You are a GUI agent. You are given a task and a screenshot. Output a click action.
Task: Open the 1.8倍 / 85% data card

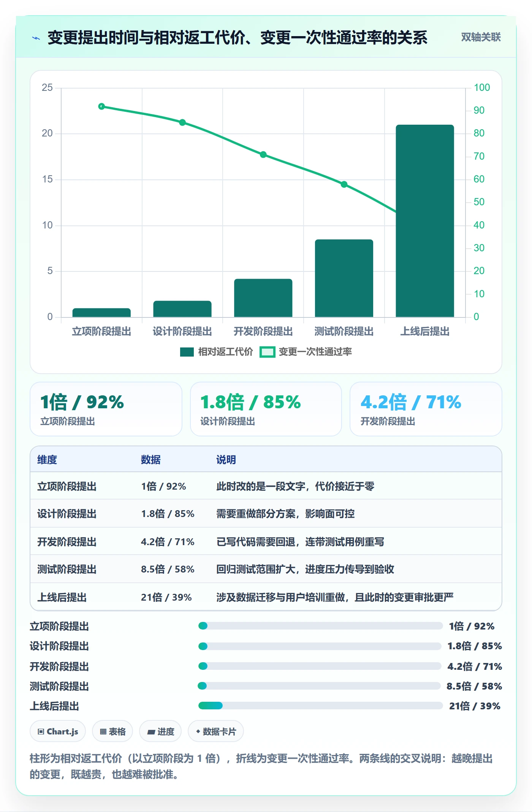[266, 409]
